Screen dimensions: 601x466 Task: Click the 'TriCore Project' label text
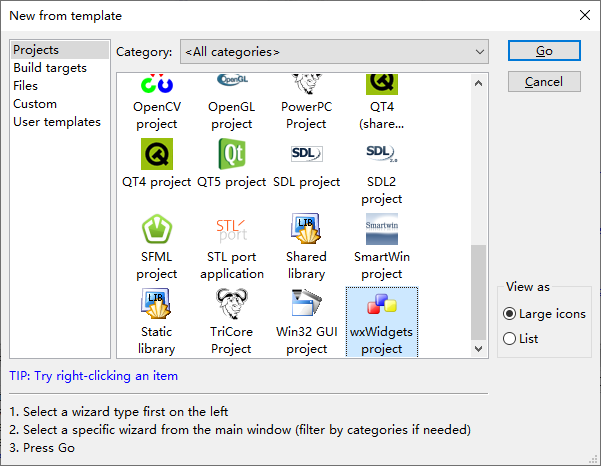point(232,340)
